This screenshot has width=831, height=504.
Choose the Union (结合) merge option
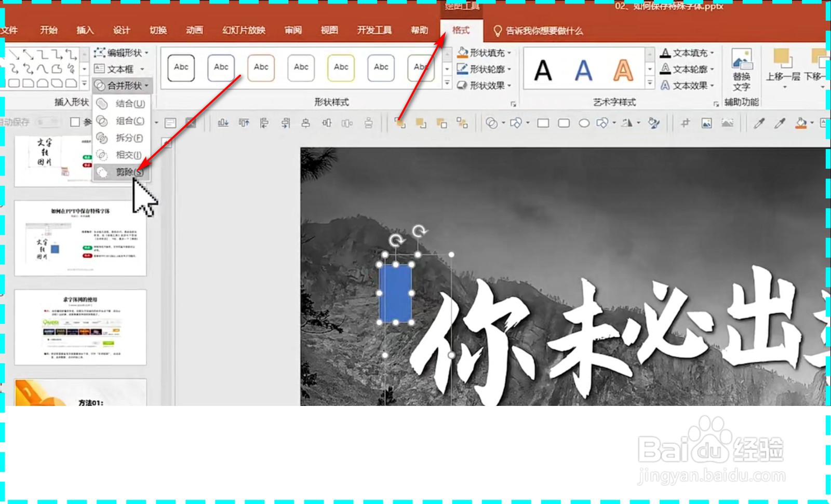[122, 104]
